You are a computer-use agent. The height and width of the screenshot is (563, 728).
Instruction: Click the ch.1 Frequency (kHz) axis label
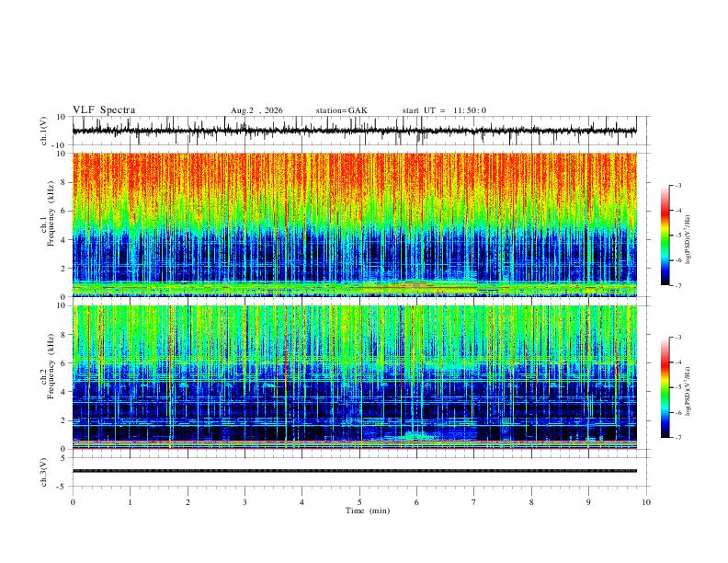pyautogui.click(x=48, y=214)
